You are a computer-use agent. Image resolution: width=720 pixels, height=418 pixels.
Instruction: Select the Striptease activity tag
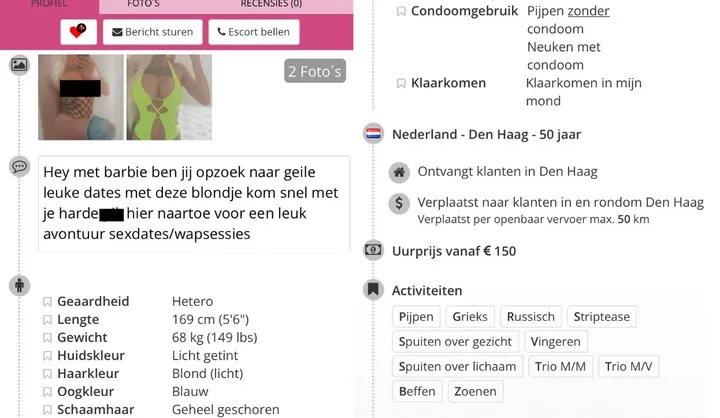tap(602, 316)
